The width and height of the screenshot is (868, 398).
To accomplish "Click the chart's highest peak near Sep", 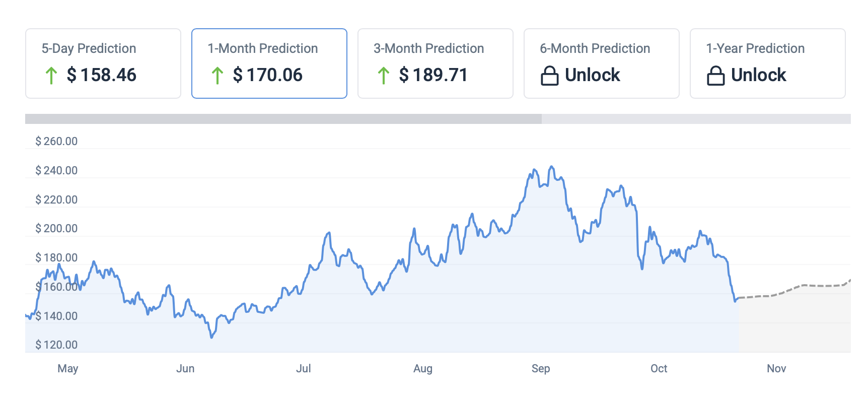I will (x=552, y=167).
